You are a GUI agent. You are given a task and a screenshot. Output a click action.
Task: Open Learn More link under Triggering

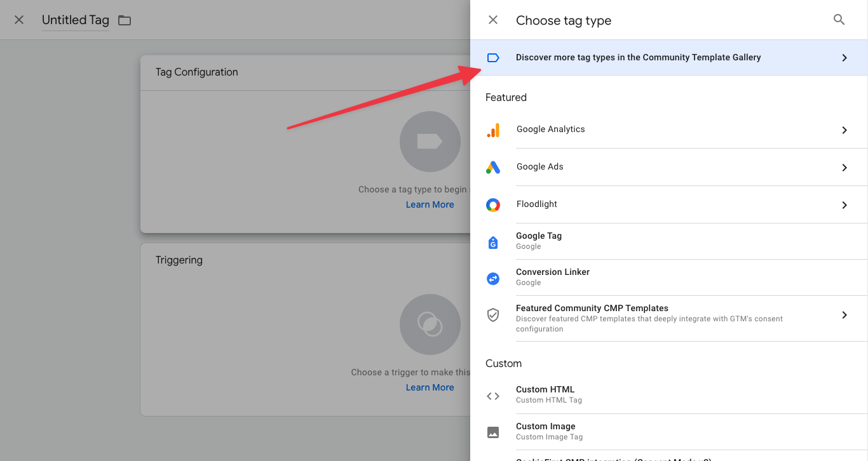click(x=430, y=387)
